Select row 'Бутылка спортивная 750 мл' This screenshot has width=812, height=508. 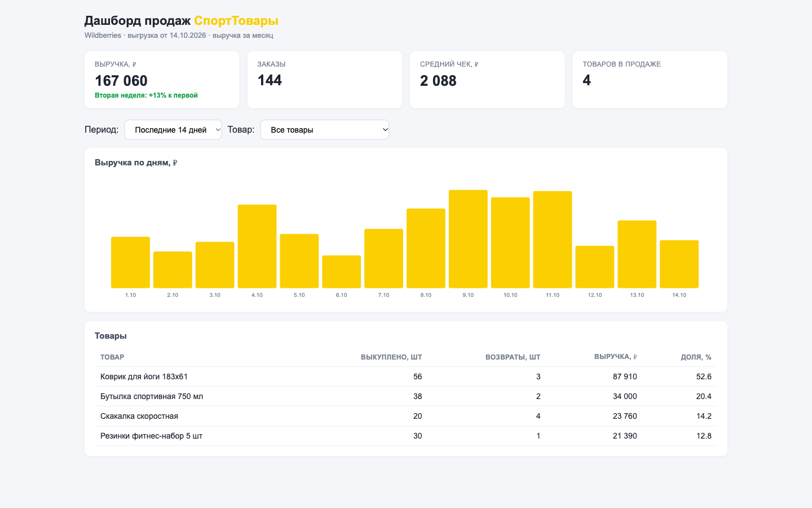pyautogui.click(x=406, y=396)
